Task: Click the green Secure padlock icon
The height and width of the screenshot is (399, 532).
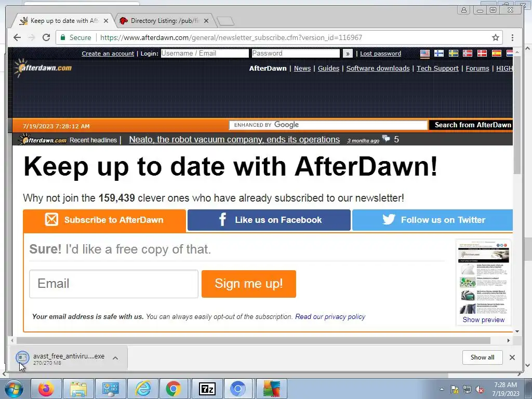Action: (63, 37)
